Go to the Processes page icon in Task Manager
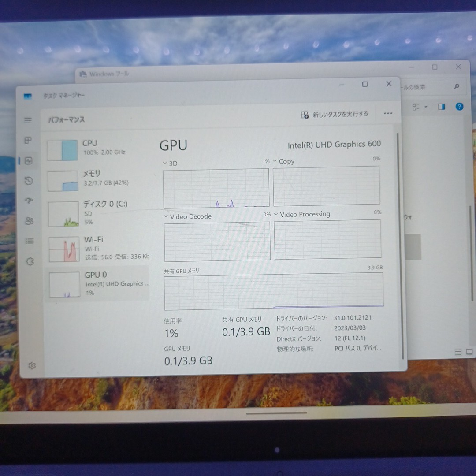 (x=28, y=140)
